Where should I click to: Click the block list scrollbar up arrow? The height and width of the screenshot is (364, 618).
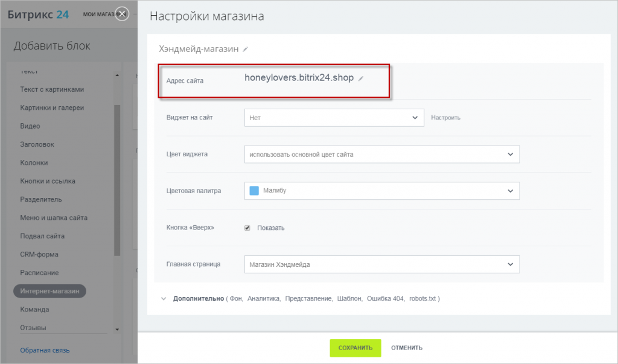coord(117,75)
